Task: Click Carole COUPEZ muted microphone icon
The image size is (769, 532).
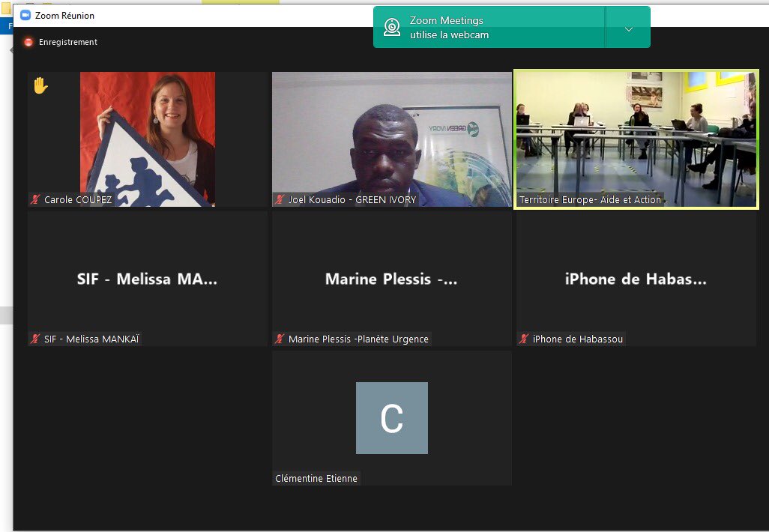Action: tap(35, 199)
